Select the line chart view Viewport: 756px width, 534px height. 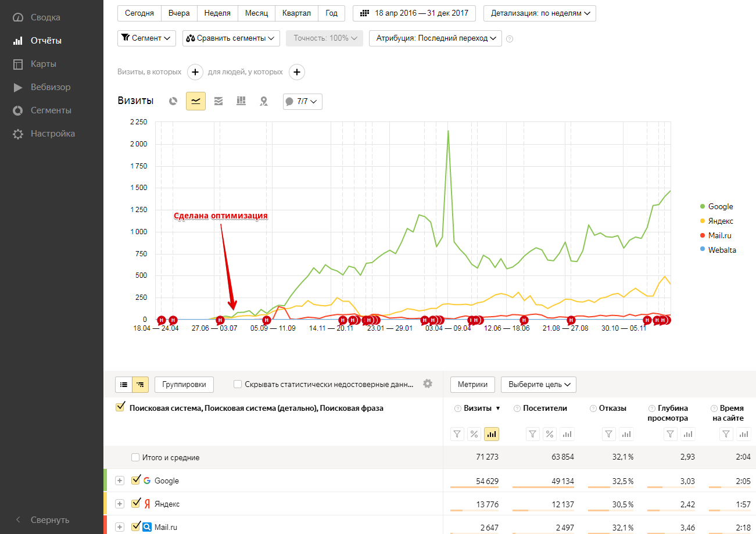coord(196,101)
